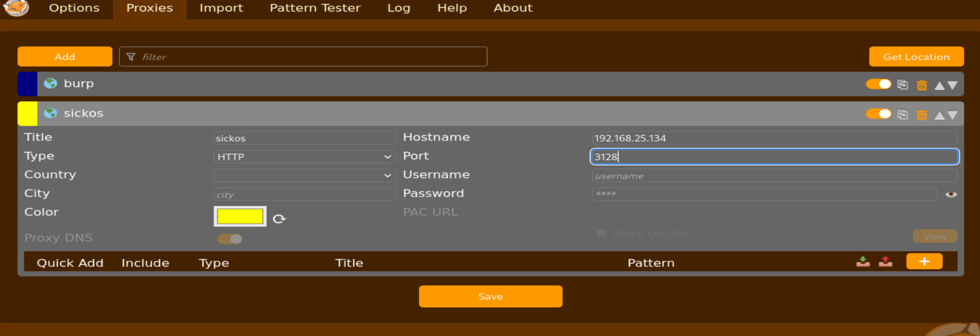The width and height of the screenshot is (980, 336).
Task: Open the Log tab
Action: pos(399,8)
